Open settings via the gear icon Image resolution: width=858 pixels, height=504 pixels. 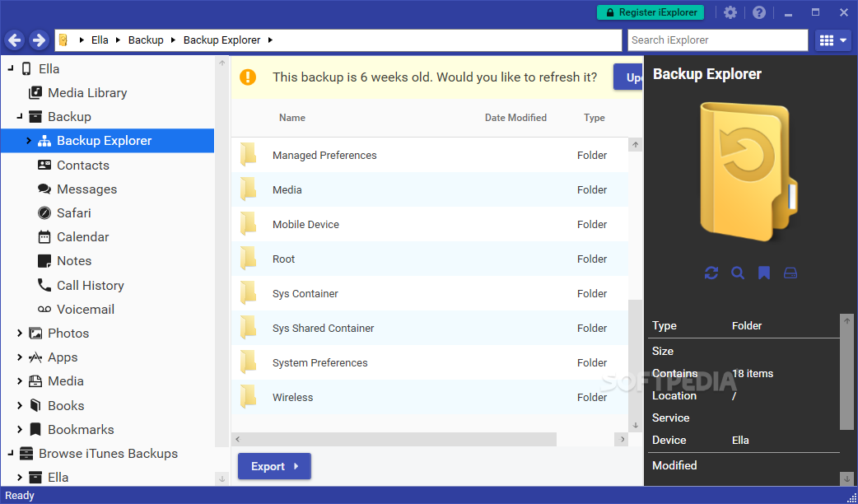point(730,12)
